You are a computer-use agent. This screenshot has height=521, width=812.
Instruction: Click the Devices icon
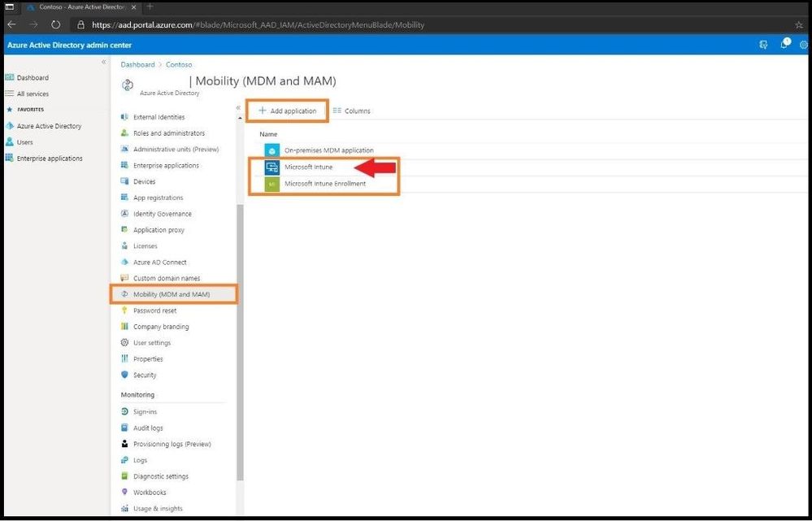click(124, 181)
